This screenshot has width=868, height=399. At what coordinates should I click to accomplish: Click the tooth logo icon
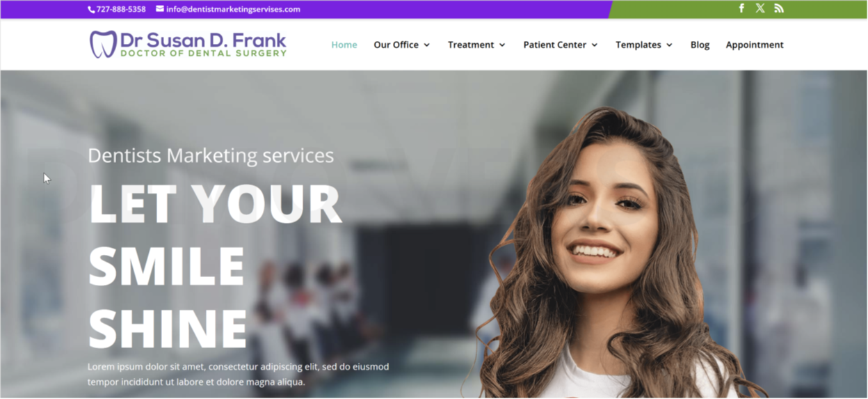pyautogui.click(x=103, y=44)
